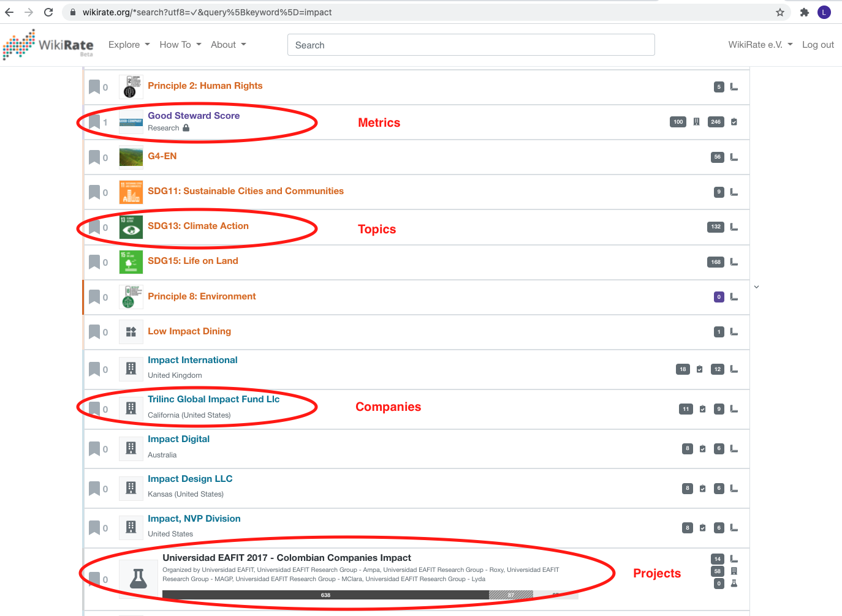Click the 246 answers badge on Good Steward
This screenshot has width=842, height=616.
click(716, 122)
